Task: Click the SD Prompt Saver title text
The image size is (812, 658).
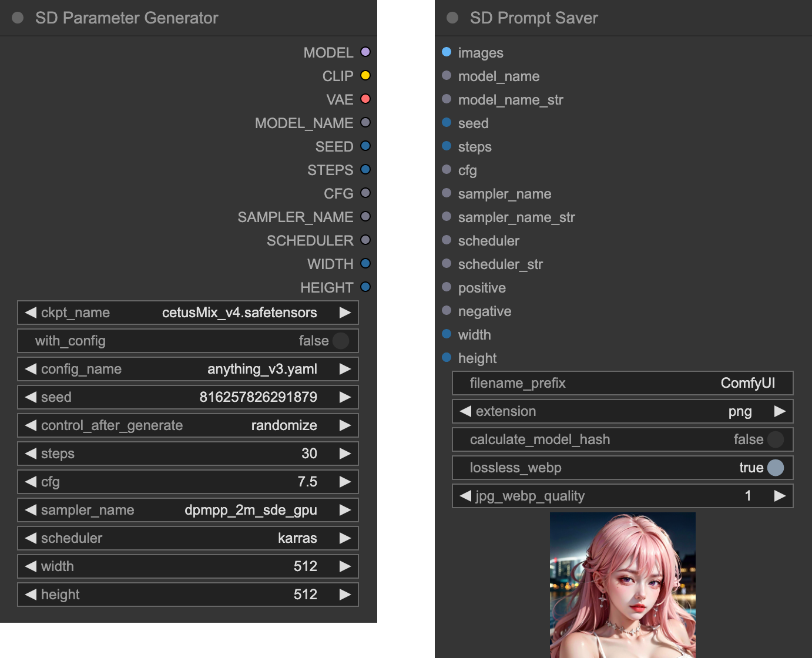Action: pos(533,18)
